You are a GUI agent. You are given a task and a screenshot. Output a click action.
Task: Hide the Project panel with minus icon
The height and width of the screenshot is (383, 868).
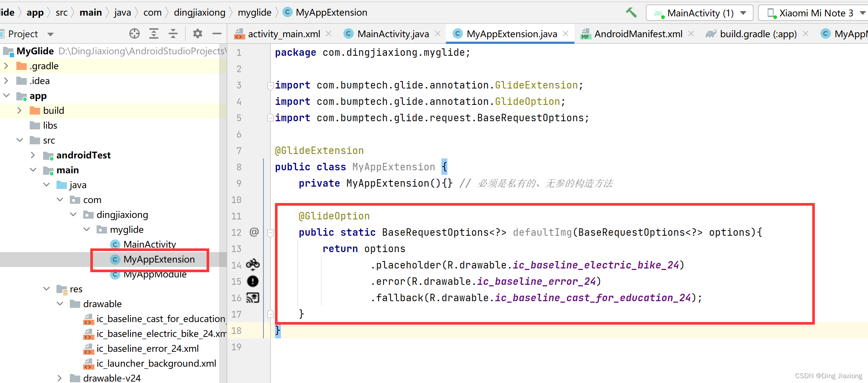click(x=217, y=34)
